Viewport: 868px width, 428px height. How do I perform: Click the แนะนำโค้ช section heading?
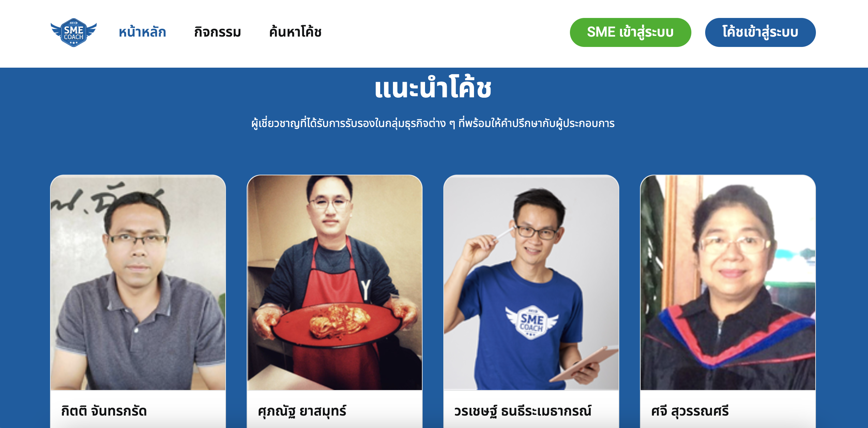[433, 88]
